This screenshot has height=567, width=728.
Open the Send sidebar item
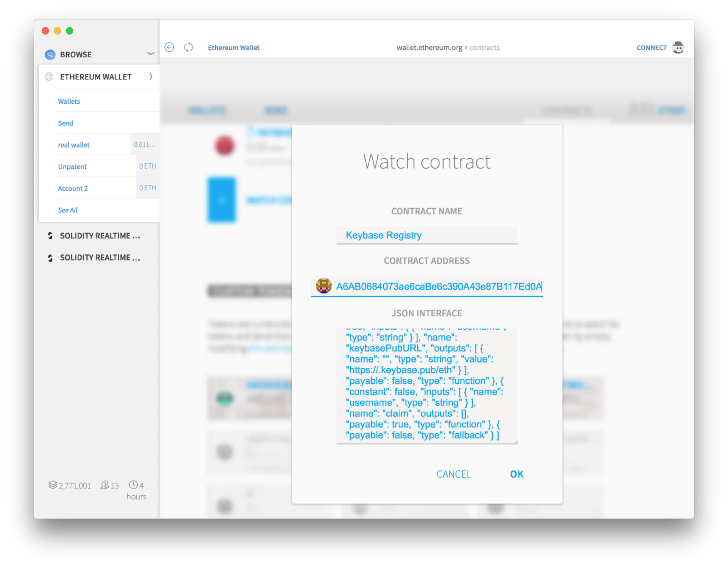pos(65,123)
